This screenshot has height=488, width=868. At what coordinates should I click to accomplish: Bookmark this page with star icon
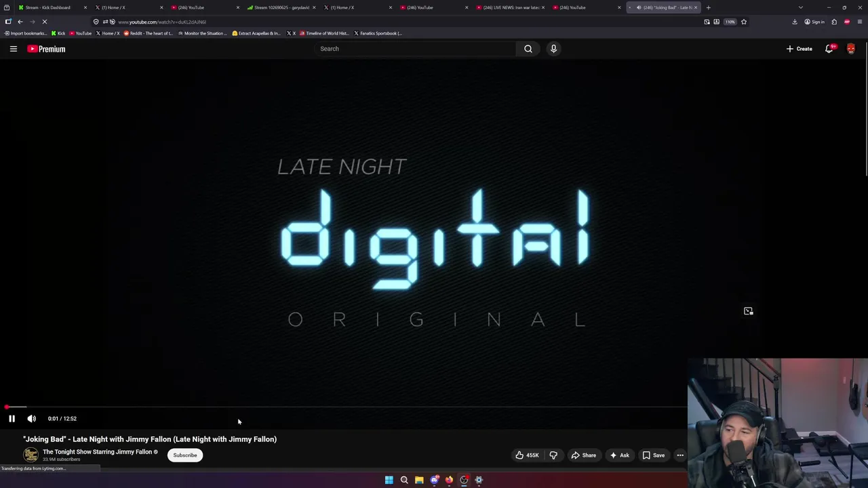coord(743,22)
